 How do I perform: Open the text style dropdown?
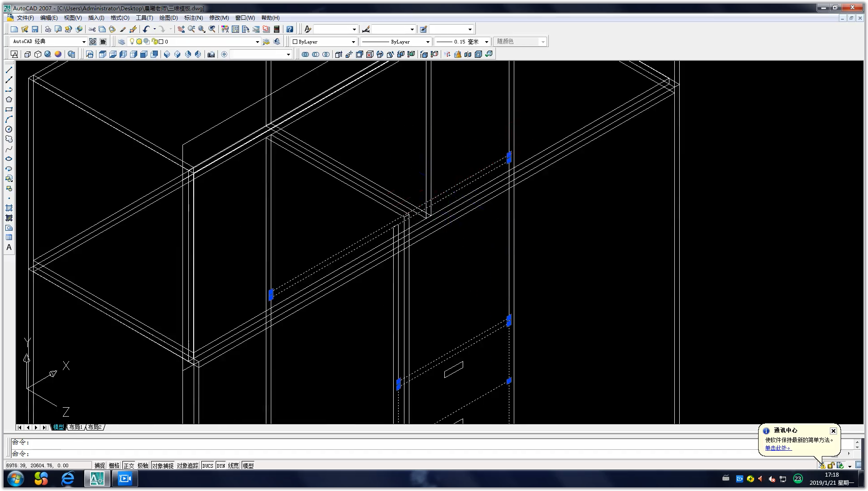tap(354, 29)
